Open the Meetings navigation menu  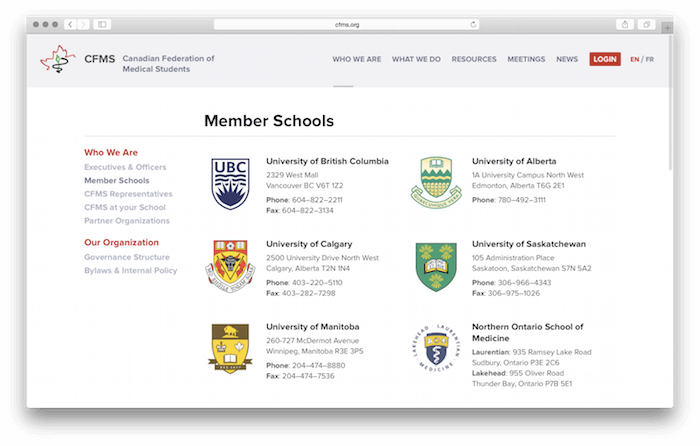click(x=526, y=60)
